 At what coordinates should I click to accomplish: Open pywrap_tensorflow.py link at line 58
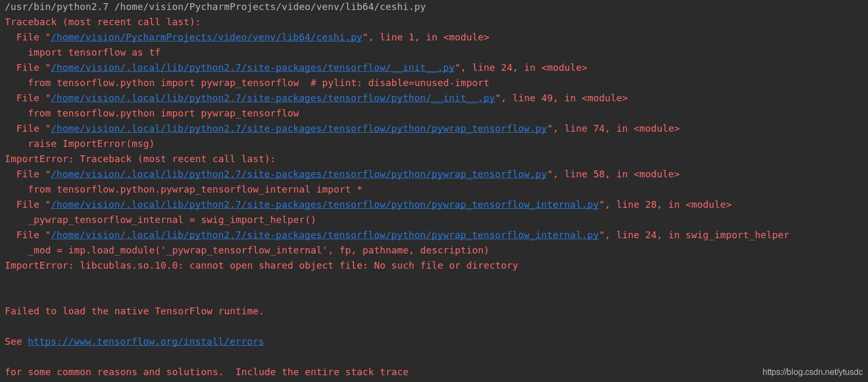point(299,174)
